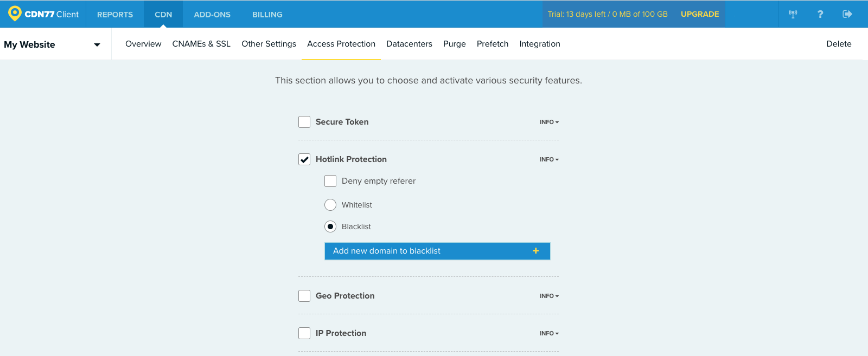
Task: Switch to the Datacenters tab
Action: (409, 44)
